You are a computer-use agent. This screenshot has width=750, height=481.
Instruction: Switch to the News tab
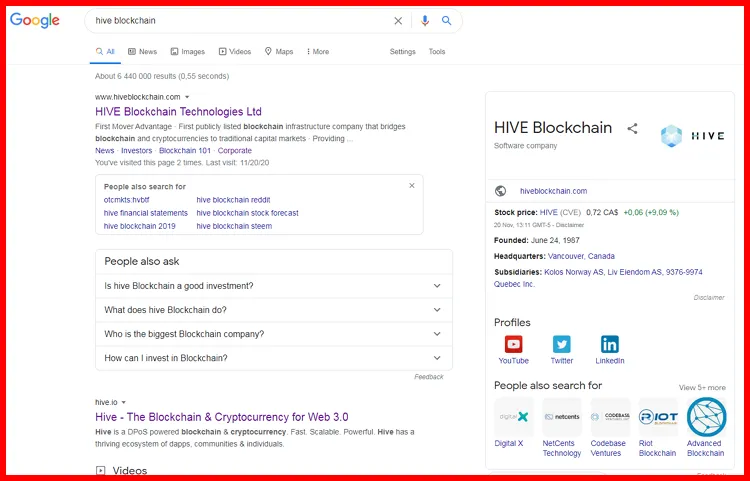(x=143, y=52)
